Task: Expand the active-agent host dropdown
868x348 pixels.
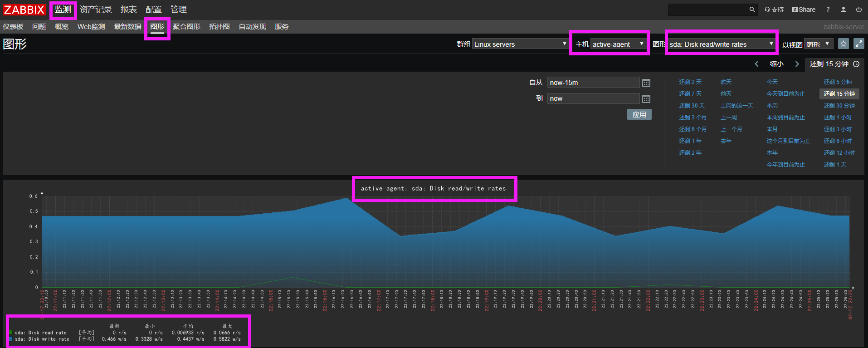Action: (618, 44)
